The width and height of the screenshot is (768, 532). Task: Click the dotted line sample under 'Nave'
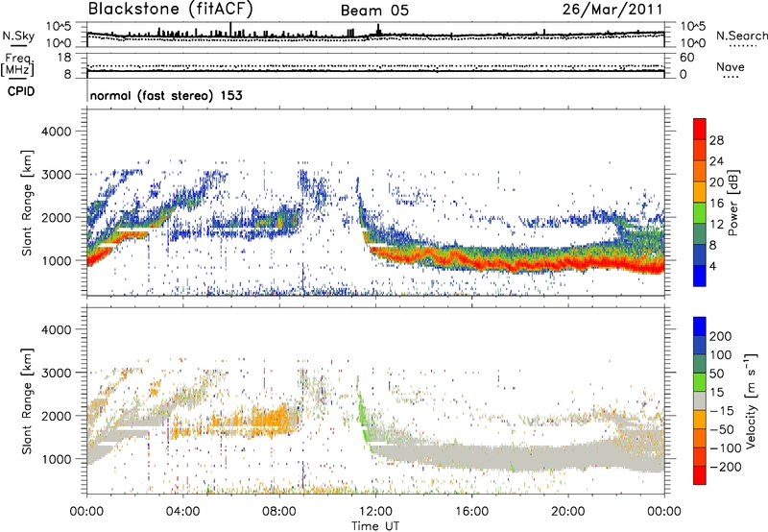coord(731,77)
